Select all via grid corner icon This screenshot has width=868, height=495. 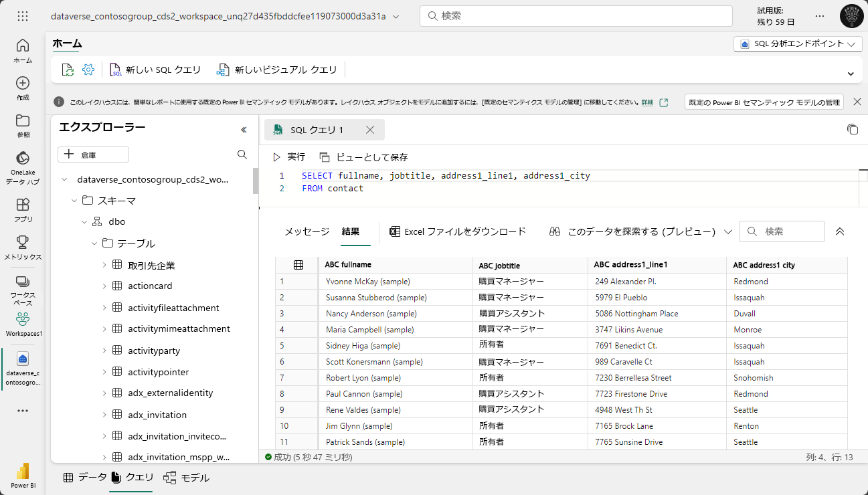[x=298, y=265]
